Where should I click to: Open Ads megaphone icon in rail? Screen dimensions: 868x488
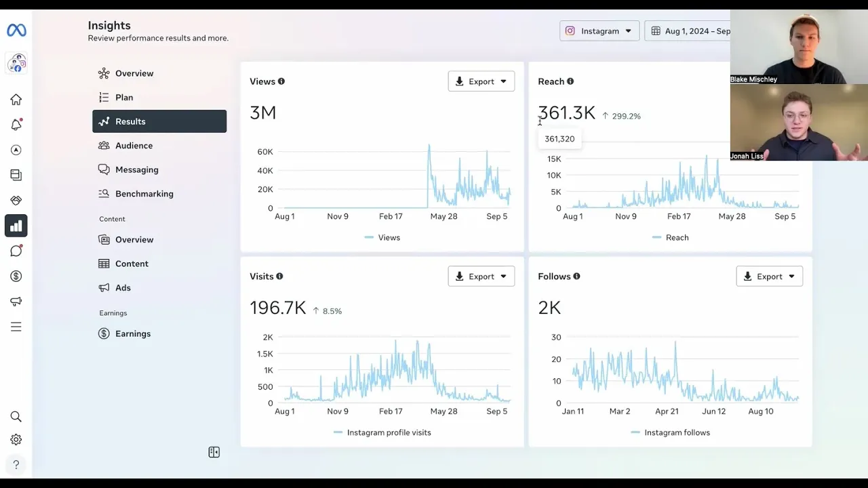16,302
